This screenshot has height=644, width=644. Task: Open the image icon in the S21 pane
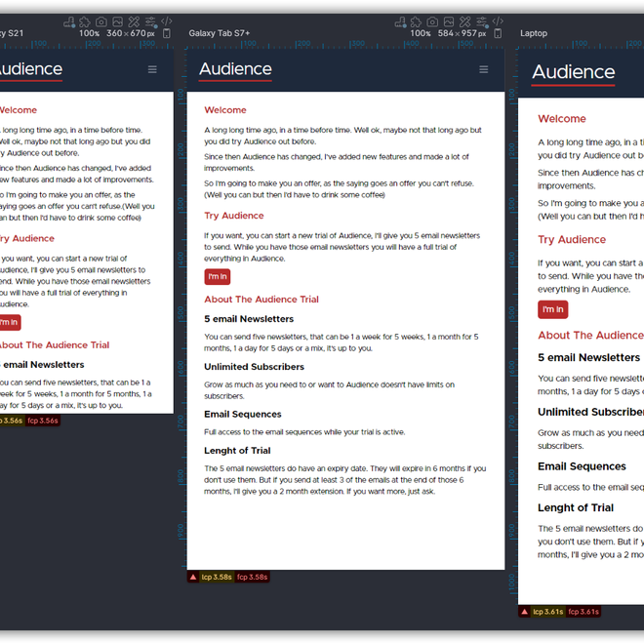pyautogui.click(x=117, y=21)
